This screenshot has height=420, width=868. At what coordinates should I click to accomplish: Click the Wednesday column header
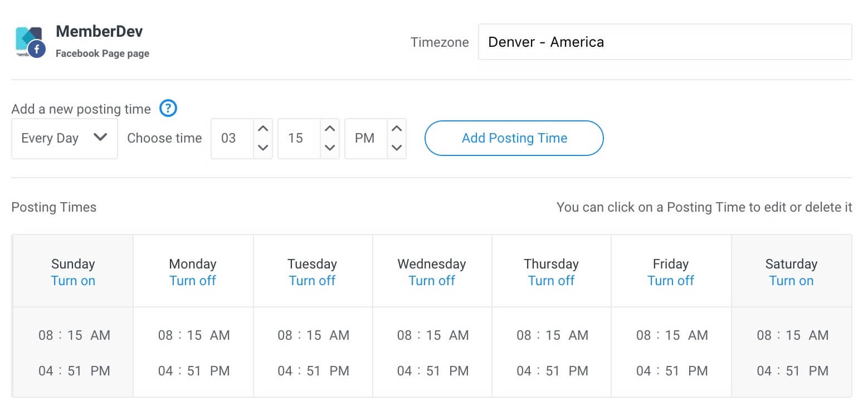point(432,263)
